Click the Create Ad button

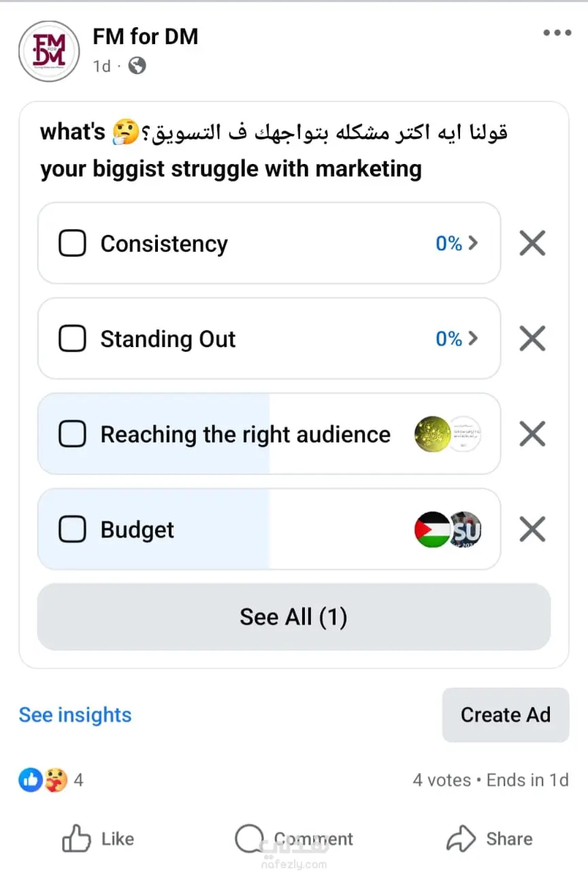(x=505, y=714)
